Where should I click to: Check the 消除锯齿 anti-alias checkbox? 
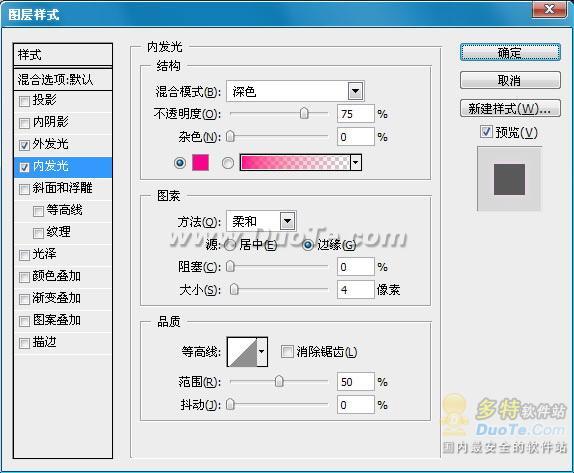[287, 352]
